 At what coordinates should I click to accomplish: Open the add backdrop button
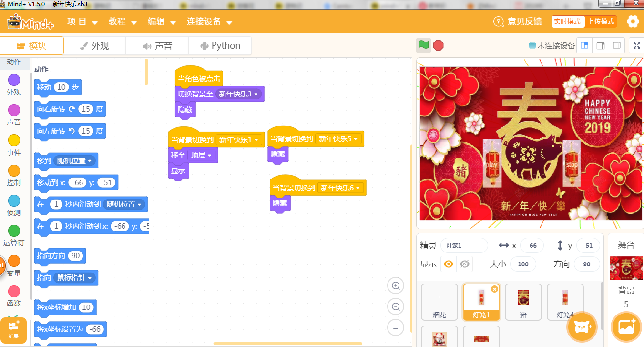(x=626, y=327)
